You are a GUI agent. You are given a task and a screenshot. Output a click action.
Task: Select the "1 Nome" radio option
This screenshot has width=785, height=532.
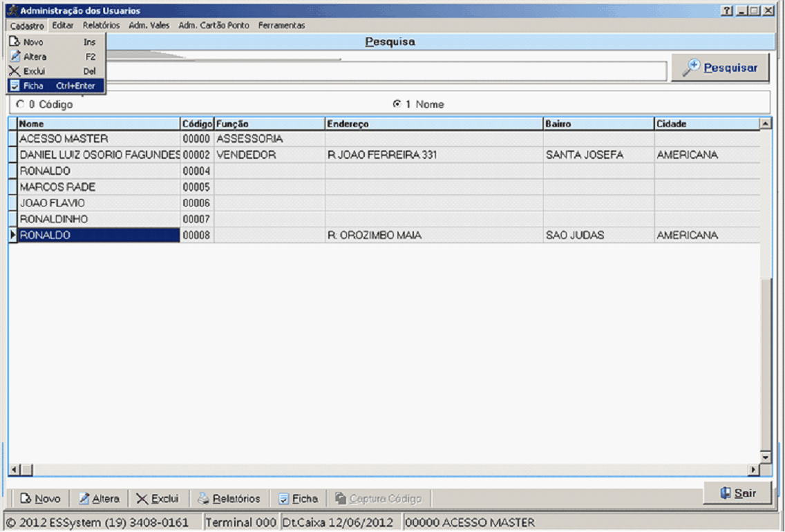(397, 104)
